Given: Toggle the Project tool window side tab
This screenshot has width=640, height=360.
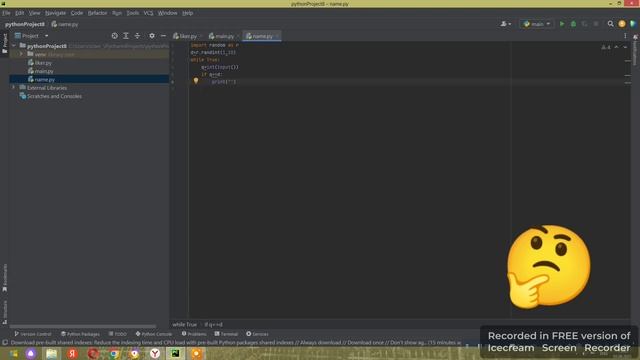Looking at the screenshot, I should click(5, 43).
